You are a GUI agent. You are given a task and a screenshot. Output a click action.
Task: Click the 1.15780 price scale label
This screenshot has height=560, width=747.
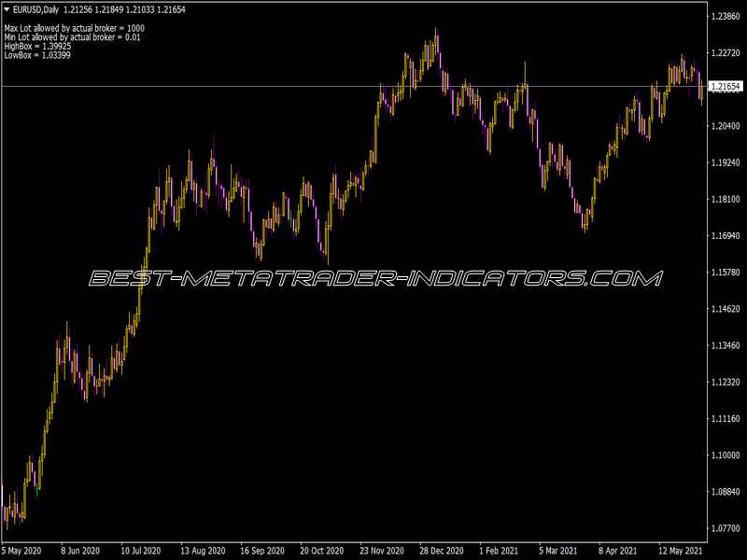[x=726, y=273]
